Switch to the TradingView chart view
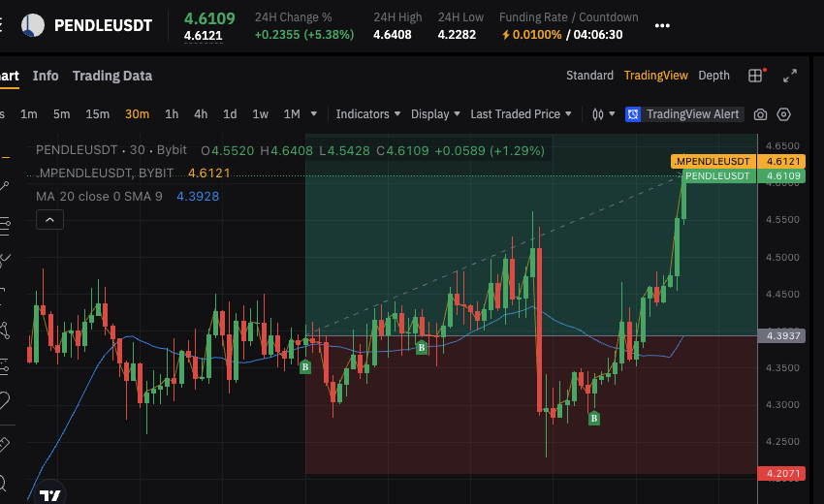The height and width of the screenshot is (504, 824). [656, 76]
